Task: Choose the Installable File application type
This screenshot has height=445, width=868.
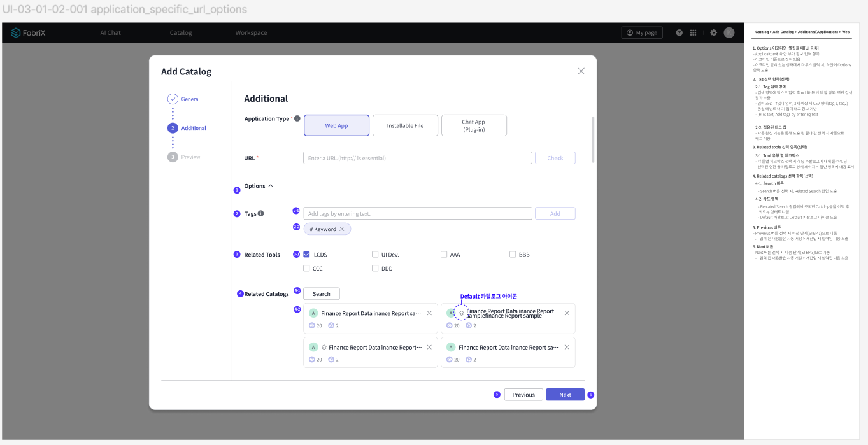Action: point(405,125)
